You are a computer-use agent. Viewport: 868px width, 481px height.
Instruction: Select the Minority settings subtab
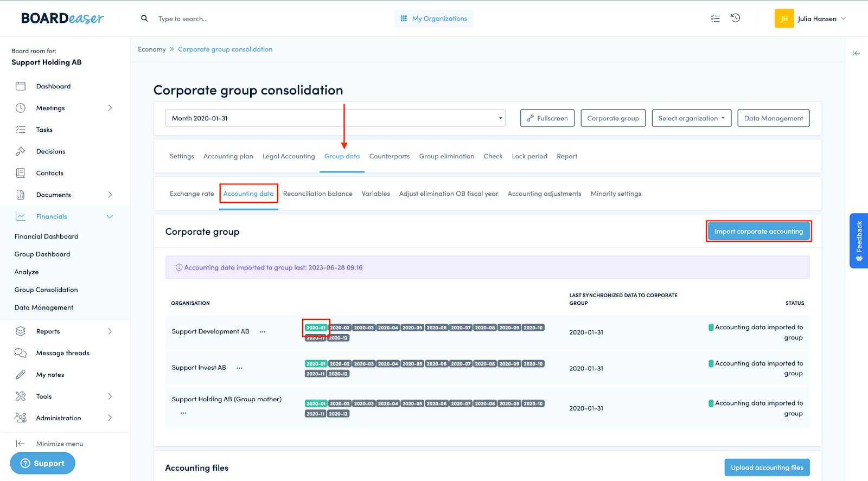pyautogui.click(x=616, y=194)
